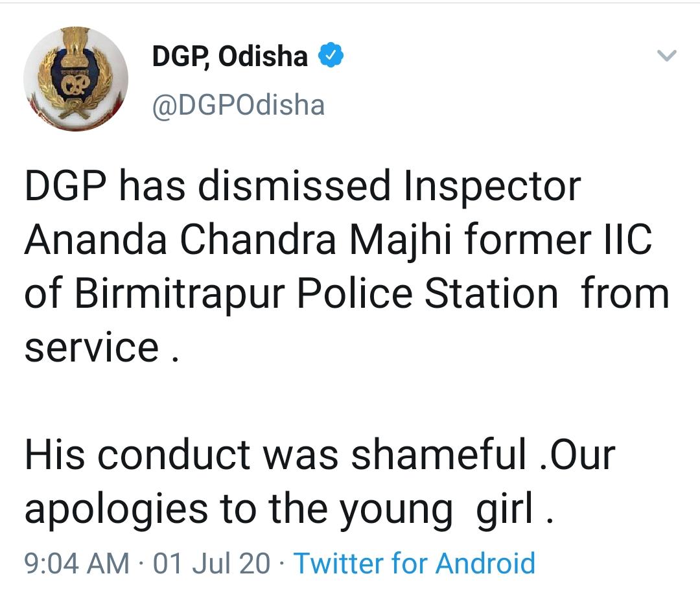Click the 9:04 AM timestamp
The width and height of the screenshot is (700, 600).
click(76, 562)
